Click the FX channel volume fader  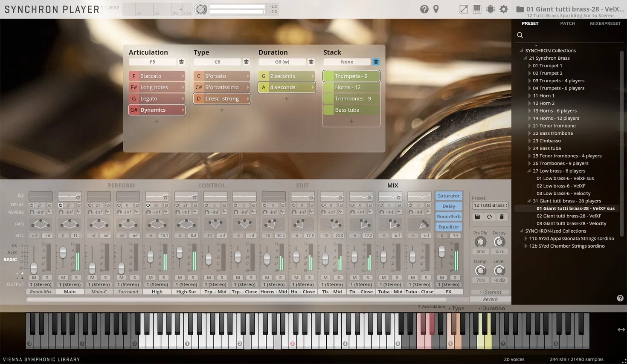pos(441,252)
